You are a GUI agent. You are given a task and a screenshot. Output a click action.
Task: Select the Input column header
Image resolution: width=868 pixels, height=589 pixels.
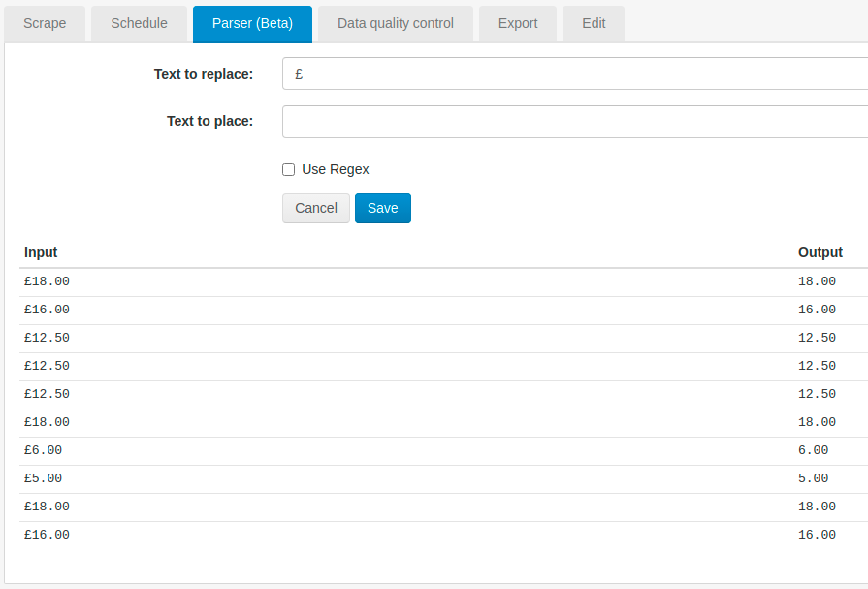[x=41, y=252]
